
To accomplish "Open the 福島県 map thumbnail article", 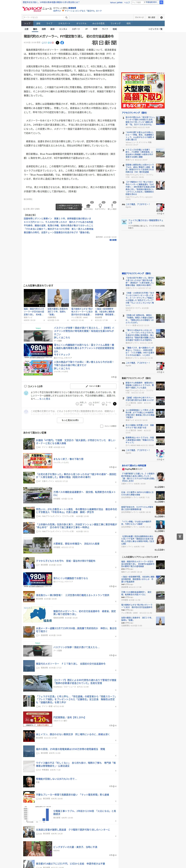I will (38, 614).
